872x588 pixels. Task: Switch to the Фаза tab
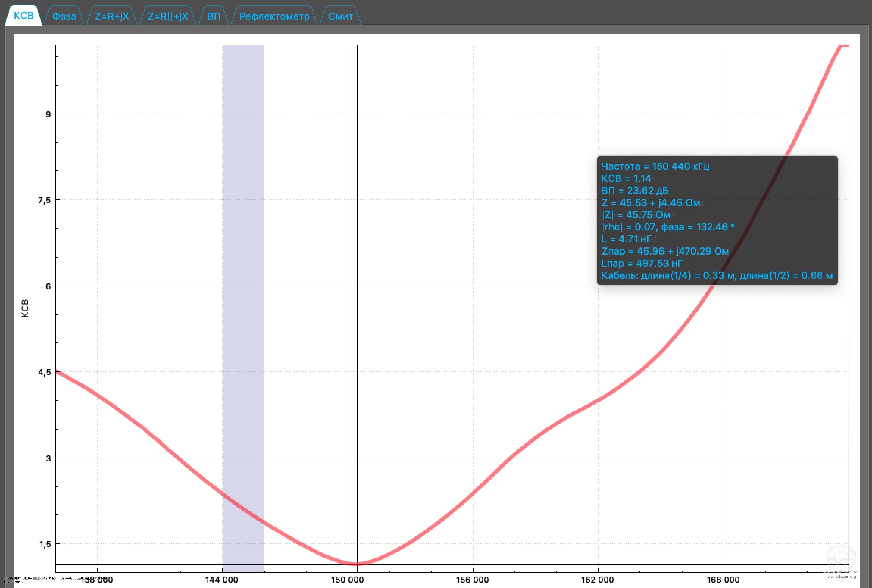tap(64, 16)
